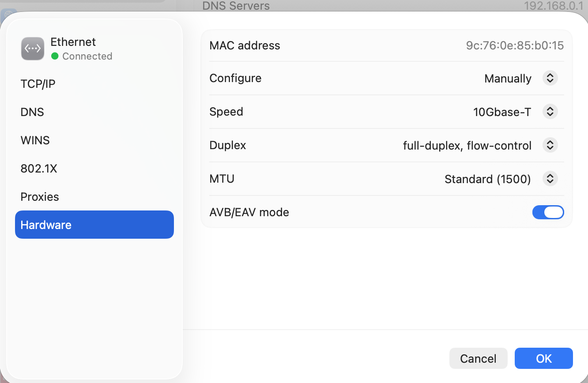
Task: Show the Proxies settings
Action: [40, 197]
